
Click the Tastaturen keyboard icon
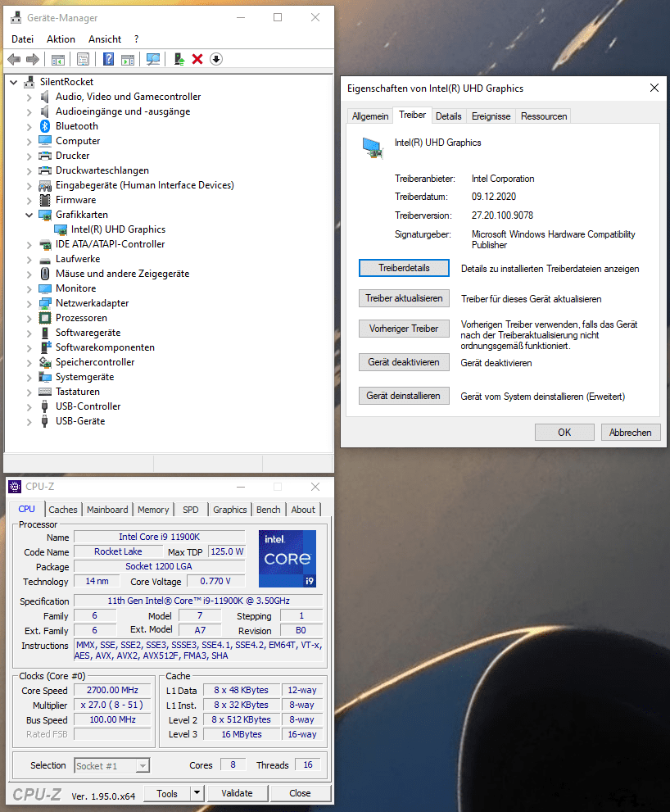tap(45, 392)
